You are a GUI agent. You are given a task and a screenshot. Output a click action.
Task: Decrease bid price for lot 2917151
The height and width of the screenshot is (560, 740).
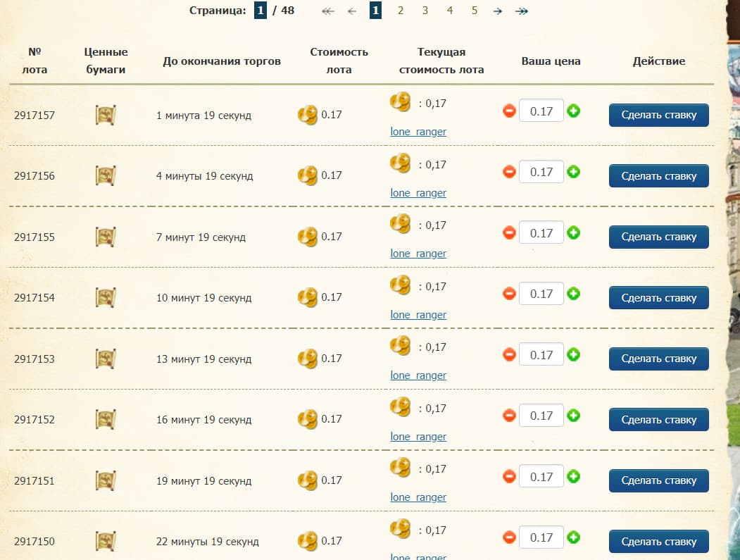click(x=509, y=476)
